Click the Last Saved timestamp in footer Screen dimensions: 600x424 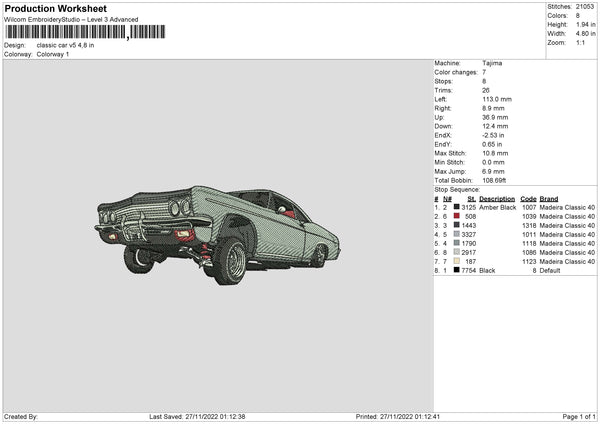(197, 416)
